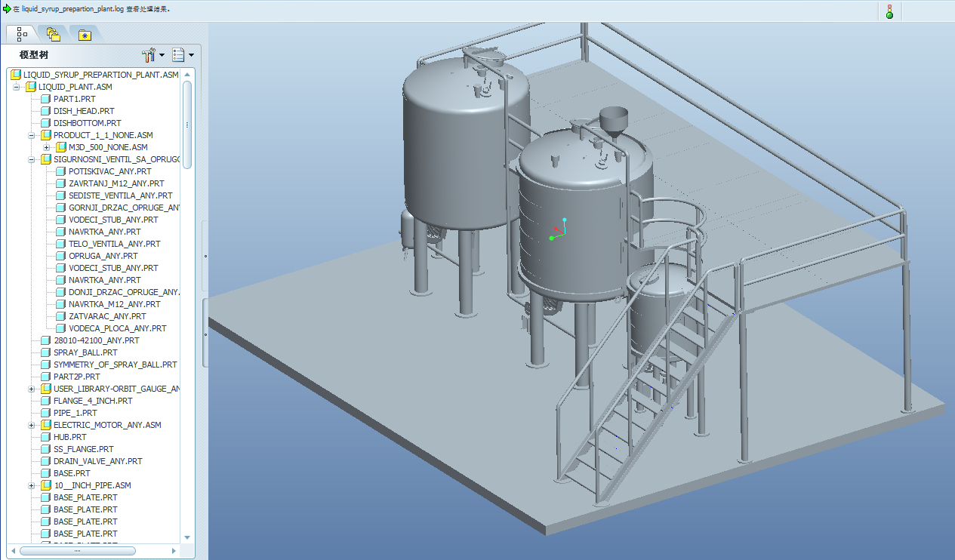Image resolution: width=955 pixels, height=560 pixels.
Task: Select ZATVARAC_ANY.PRT in the tree
Action: (107, 316)
